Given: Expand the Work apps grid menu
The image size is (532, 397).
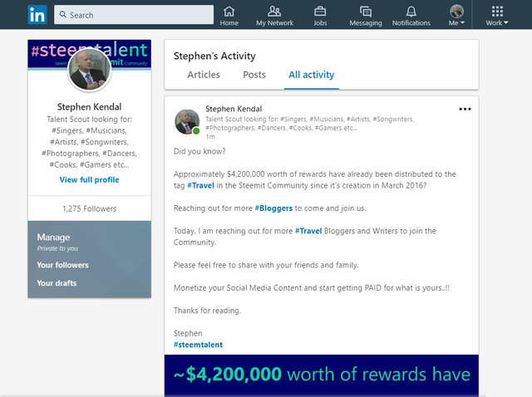Looking at the screenshot, I should [x=497, y=15].
